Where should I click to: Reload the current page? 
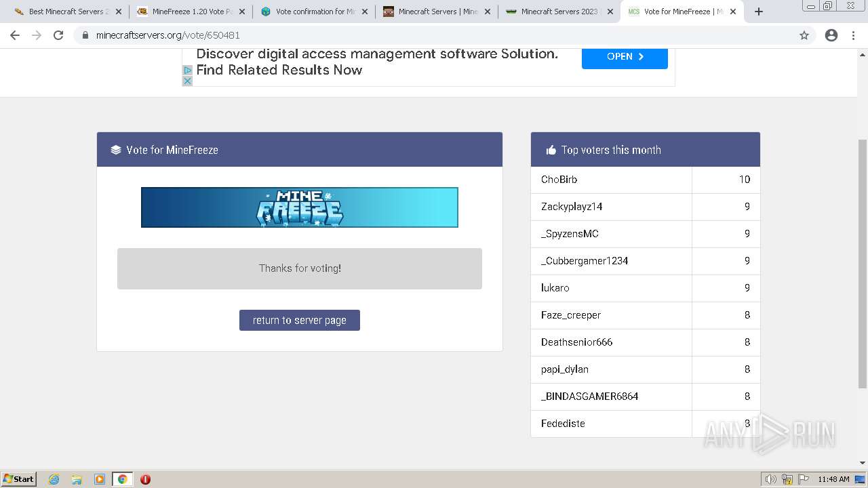(58, 35)
